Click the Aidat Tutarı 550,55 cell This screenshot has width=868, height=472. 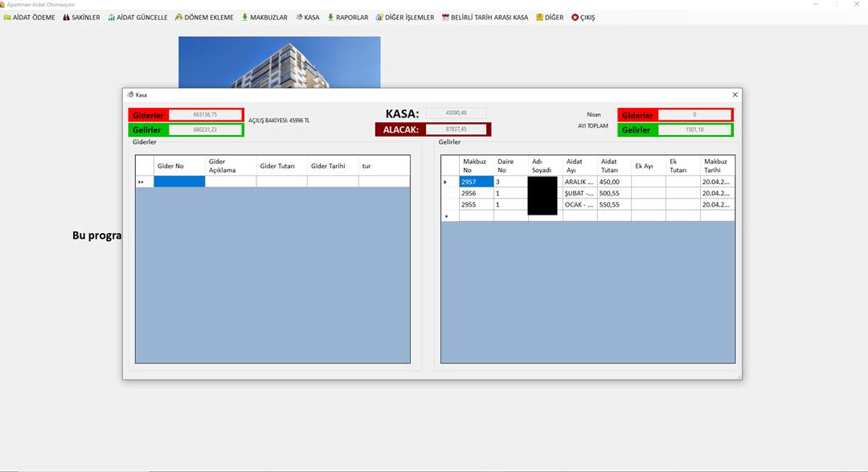tap(613, 205)
